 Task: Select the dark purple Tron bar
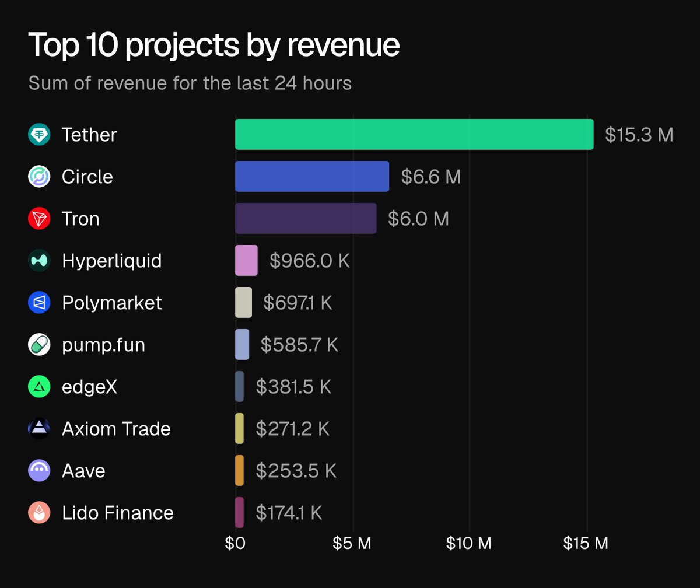(306, 219)
